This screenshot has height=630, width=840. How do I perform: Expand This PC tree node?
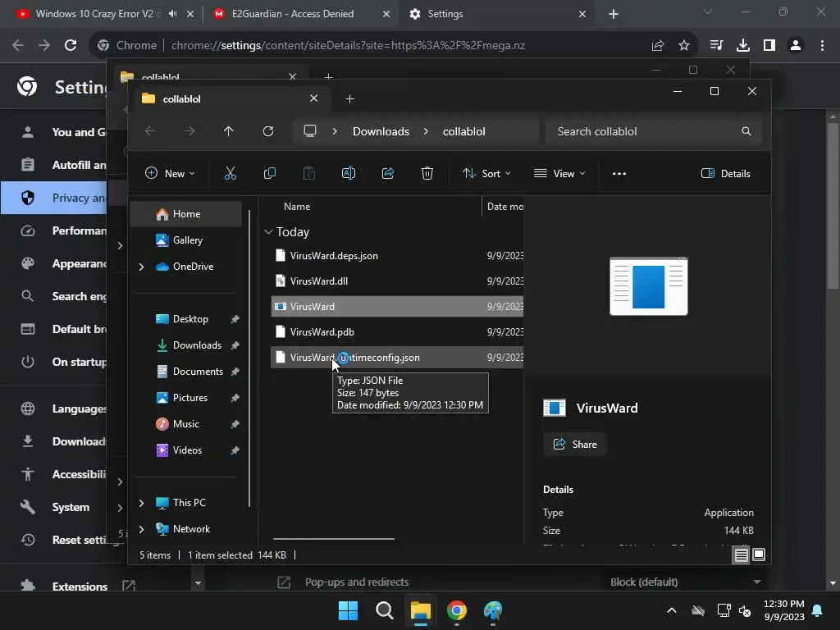coord(141,503)
